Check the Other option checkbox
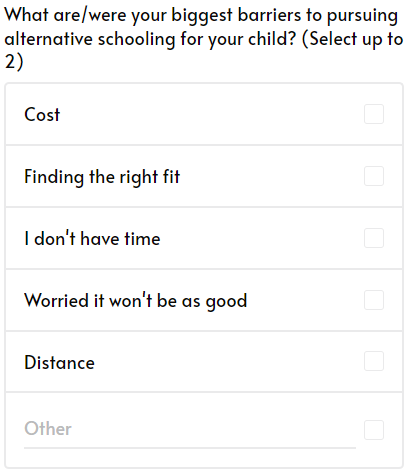The image size is (410, 475). click(x=374, y=430)
